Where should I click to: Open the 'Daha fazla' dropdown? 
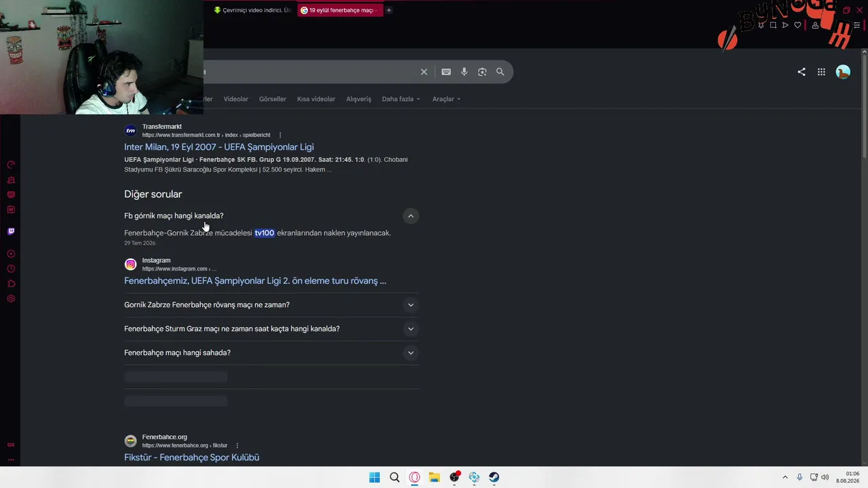(401, 99)
